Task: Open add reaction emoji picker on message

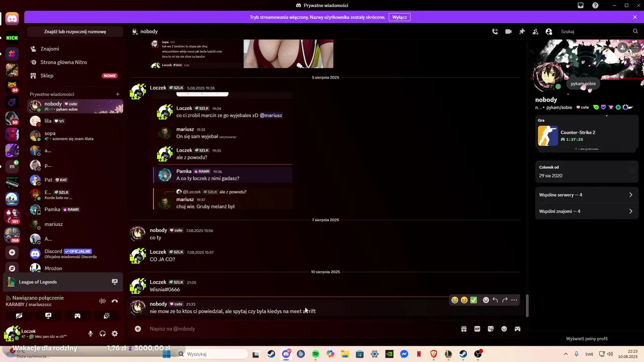Action: 486,300
